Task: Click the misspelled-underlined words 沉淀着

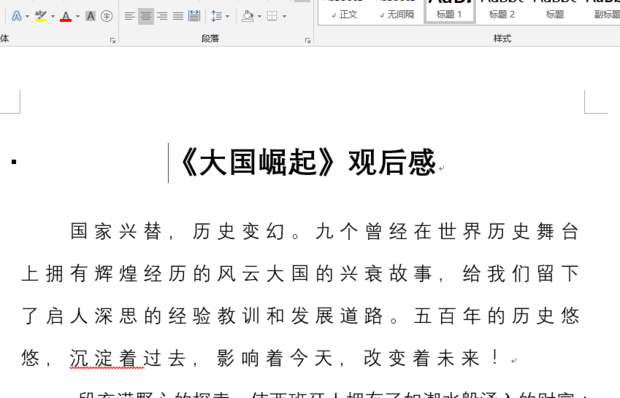Action: (107, 358)
